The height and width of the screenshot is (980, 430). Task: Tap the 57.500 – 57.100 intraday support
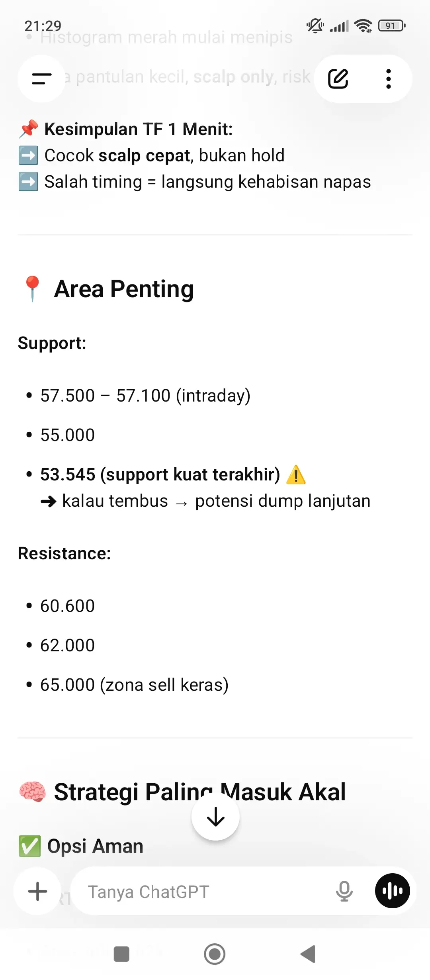click(145, 396)
